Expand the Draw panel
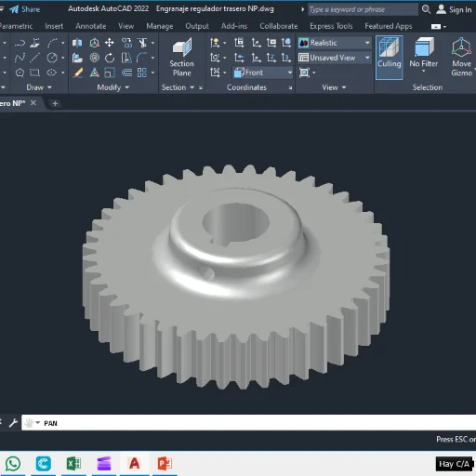476x476 pixels. (x=39, y=87)
